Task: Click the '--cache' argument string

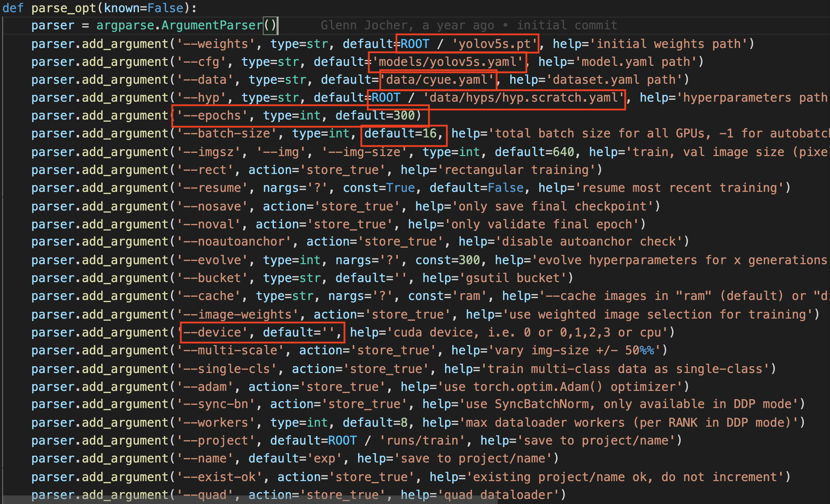Action: tap(208, 296)
